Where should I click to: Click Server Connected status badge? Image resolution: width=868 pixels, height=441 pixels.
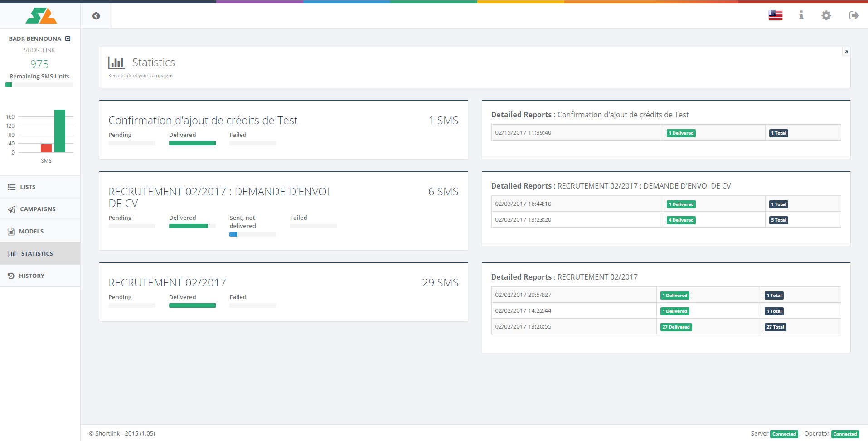(784, 434)
